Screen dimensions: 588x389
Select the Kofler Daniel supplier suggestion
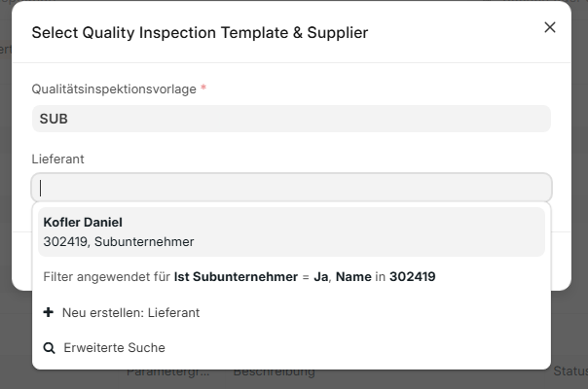point(83,223)
